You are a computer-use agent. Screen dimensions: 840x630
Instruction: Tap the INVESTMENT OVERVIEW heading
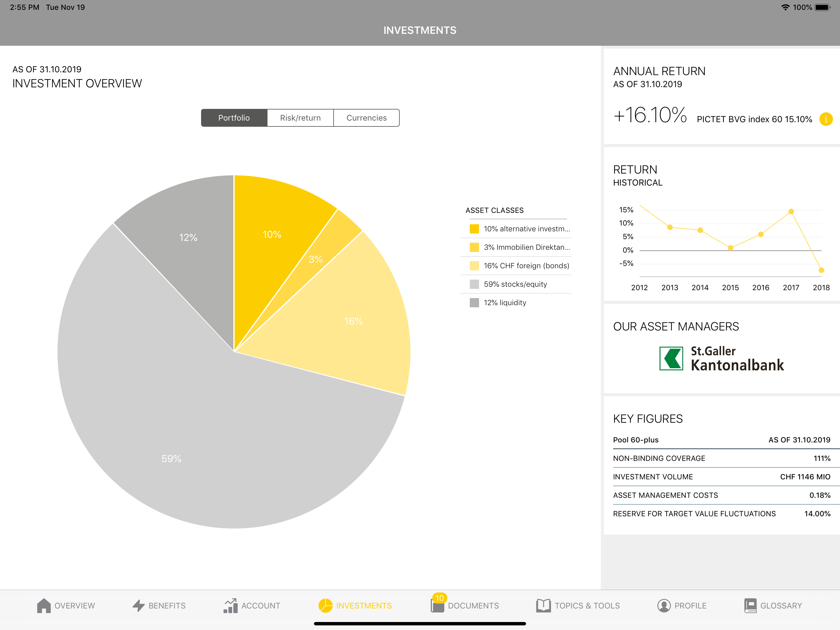[x=77, y=83]
